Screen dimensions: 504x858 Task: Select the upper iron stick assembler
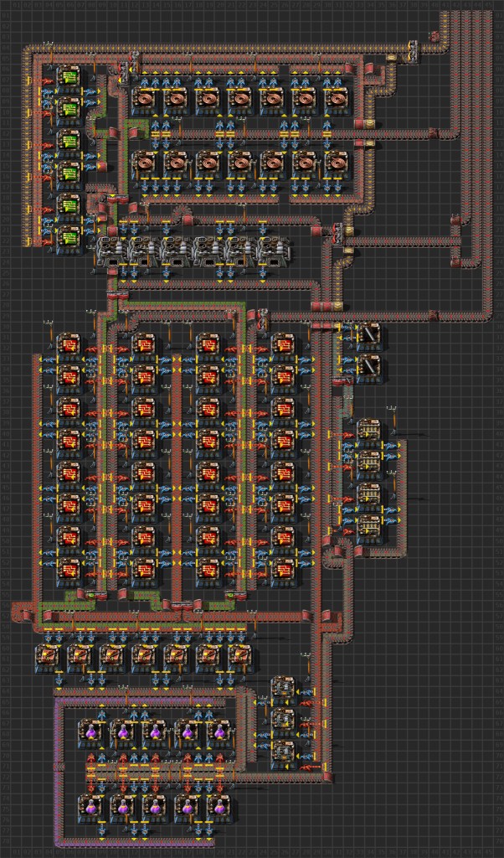click(369, 335)
